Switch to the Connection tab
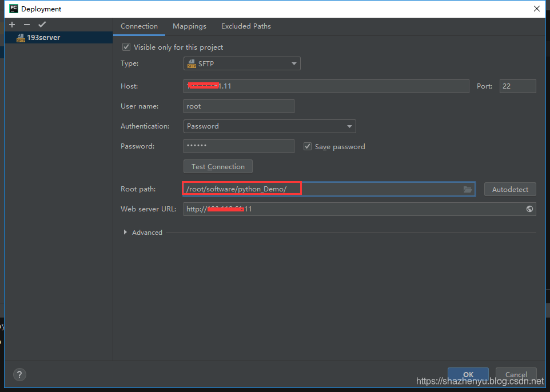This screenshot has width=550, height=392. (139, 26)
